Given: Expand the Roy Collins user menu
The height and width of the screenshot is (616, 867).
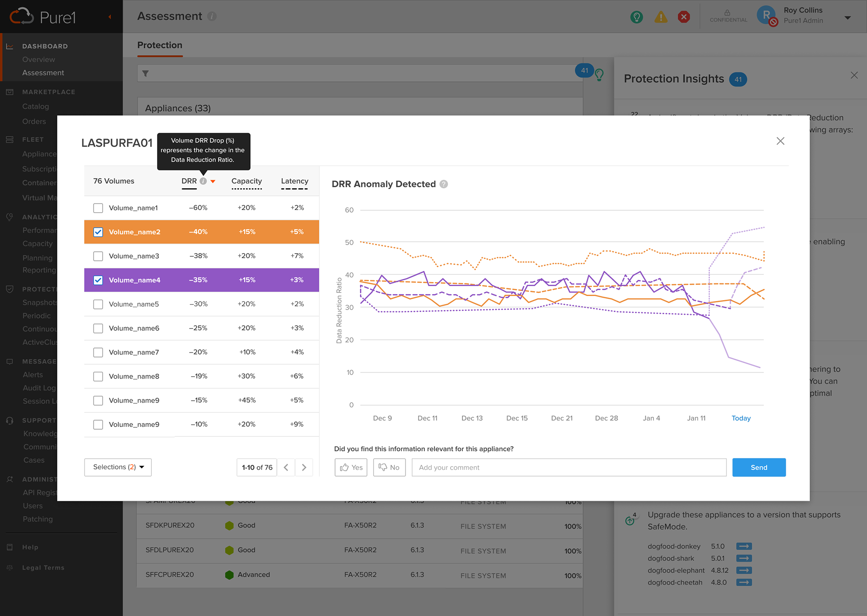Looking at the screenshot, I should [848, 18].
